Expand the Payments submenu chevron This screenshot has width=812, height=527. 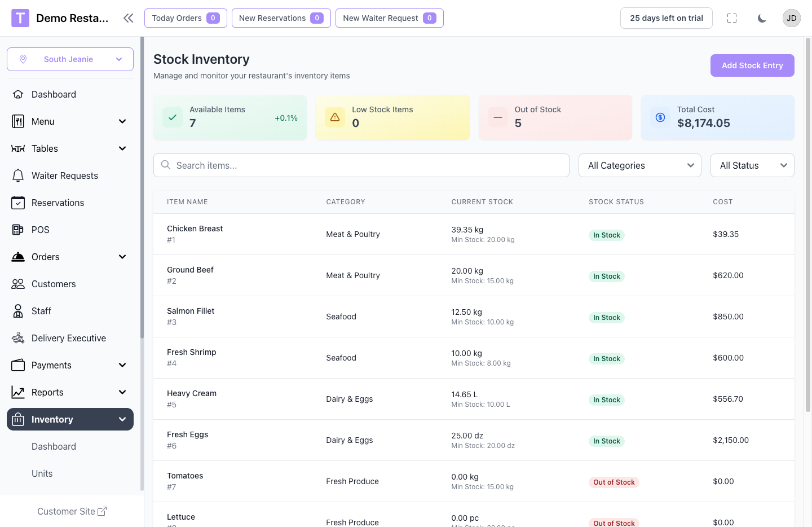[x=122, y=365]
